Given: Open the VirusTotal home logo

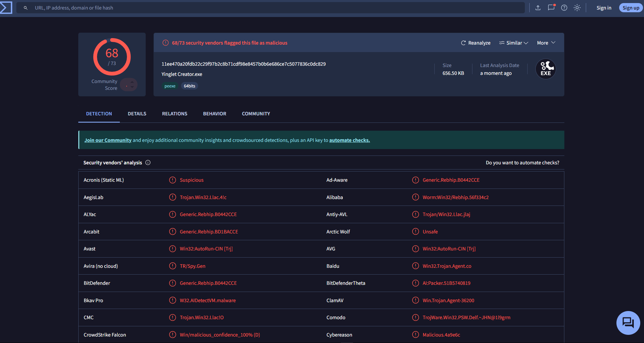Looking at the screenshot, I should click(x=6, y=7).
